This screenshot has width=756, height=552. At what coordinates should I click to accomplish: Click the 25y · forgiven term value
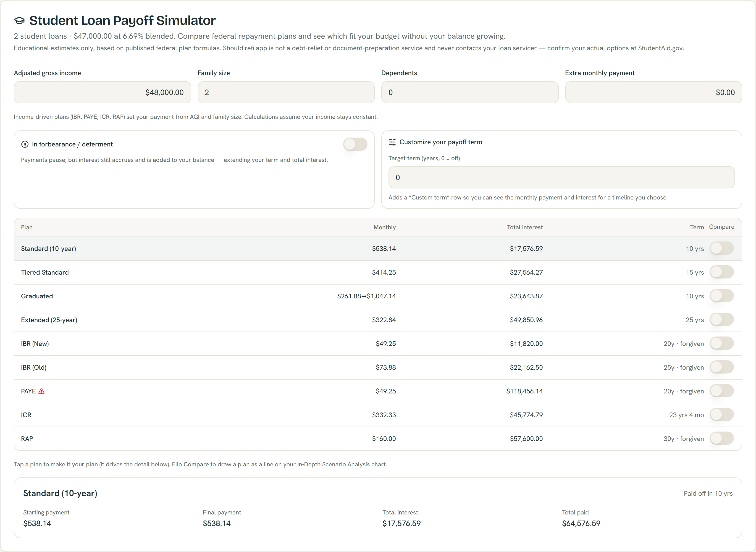[684, 367]
